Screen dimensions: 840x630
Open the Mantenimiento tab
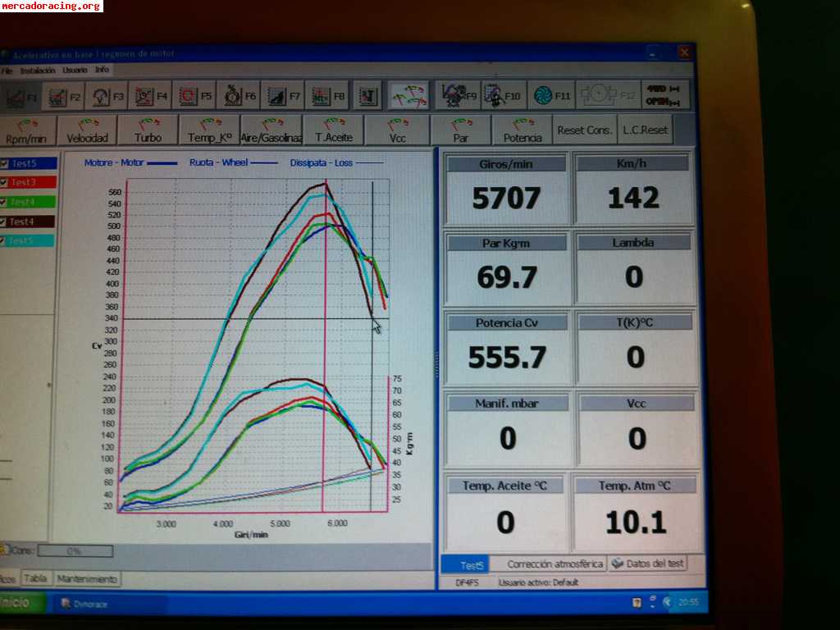click(87, 578)
